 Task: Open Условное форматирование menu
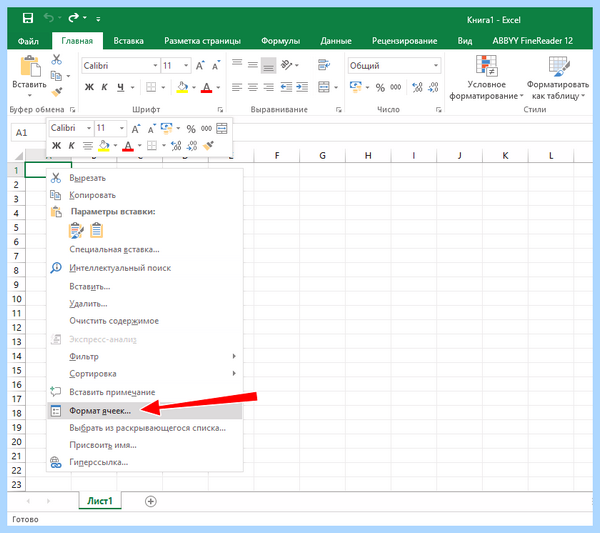[x=486, y=78]
